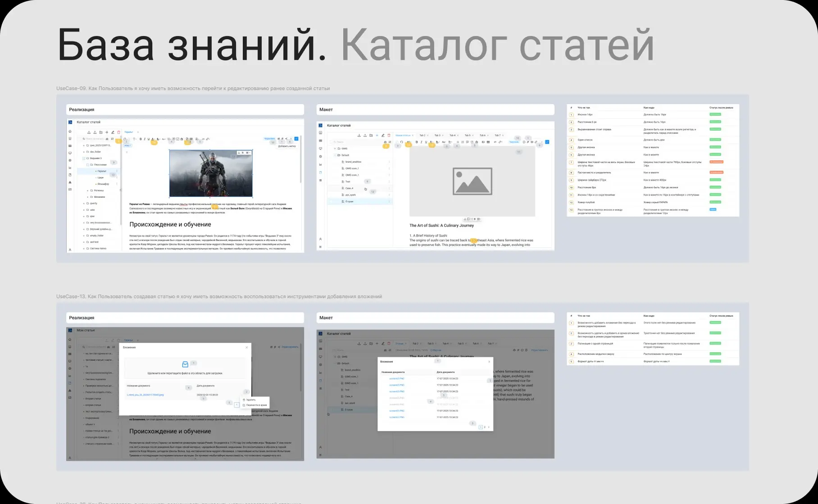Image resolution: width=818 pixels, height=504 pixels.
Task: Click scrollbar in UseCase-13 Реализация editor
Action: (x=300, y=368)
